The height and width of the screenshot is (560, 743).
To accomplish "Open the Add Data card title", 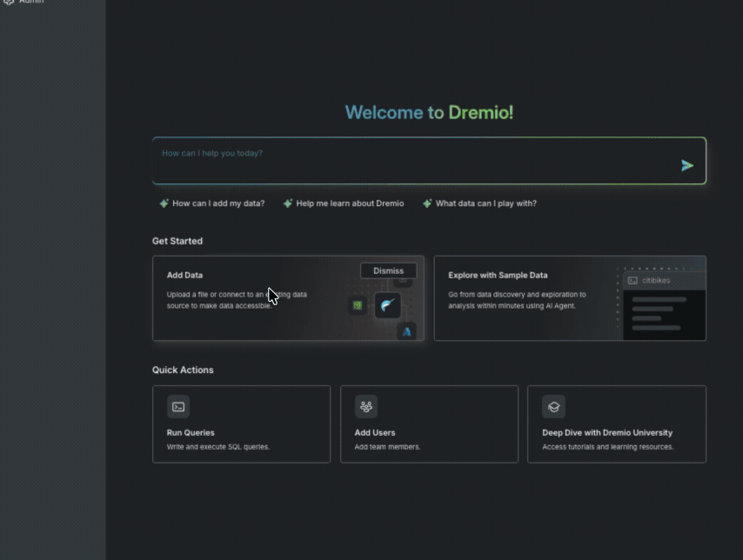I will coord(184,276).
